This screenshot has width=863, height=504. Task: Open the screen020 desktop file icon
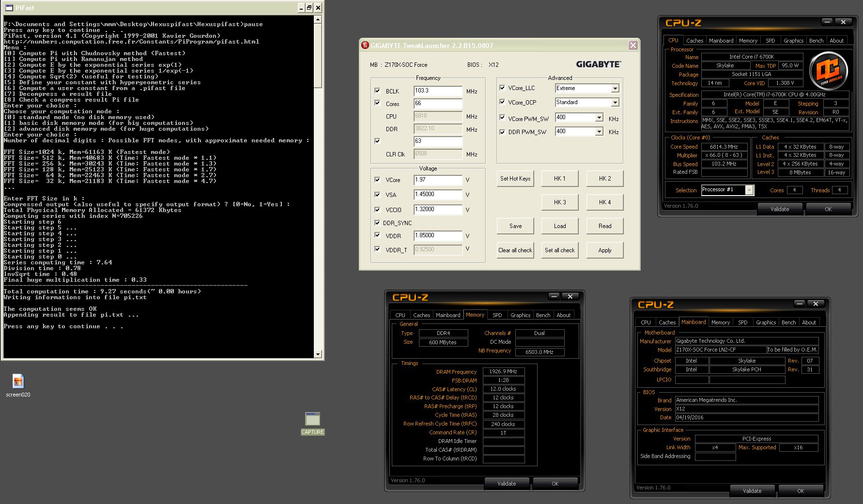point(18,382)
